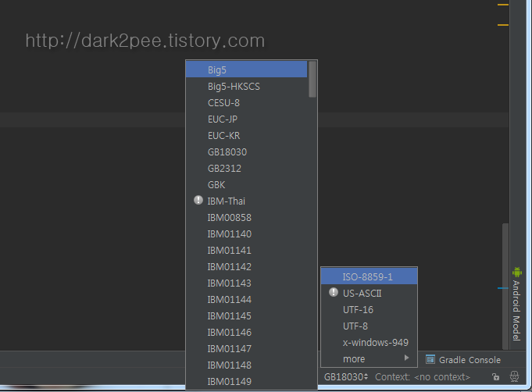Screen dimensions: 532x392
Task: Select IBM01141 encoding
Action: [246, 250]
